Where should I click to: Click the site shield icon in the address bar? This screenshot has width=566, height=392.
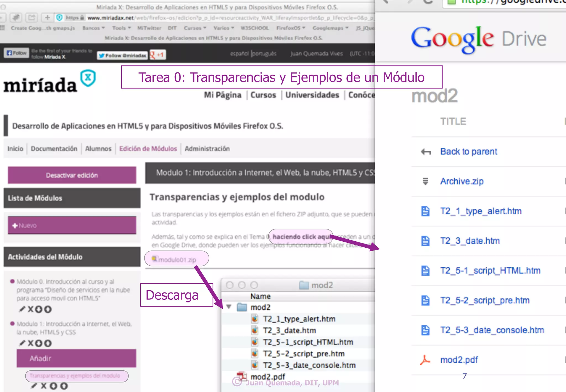coord(59,18)
